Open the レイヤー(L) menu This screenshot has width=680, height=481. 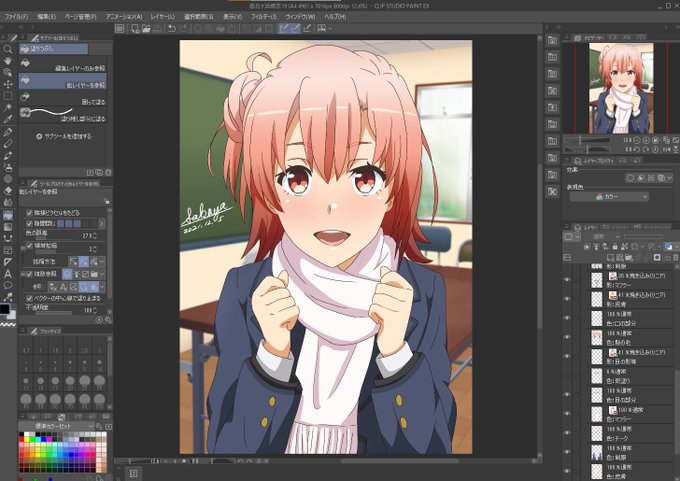click(163, 16)
